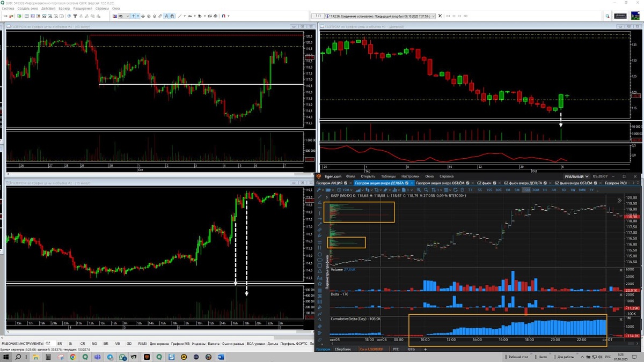Expand the crosshair cursor dropdown in QUIK toolbar

138,16
